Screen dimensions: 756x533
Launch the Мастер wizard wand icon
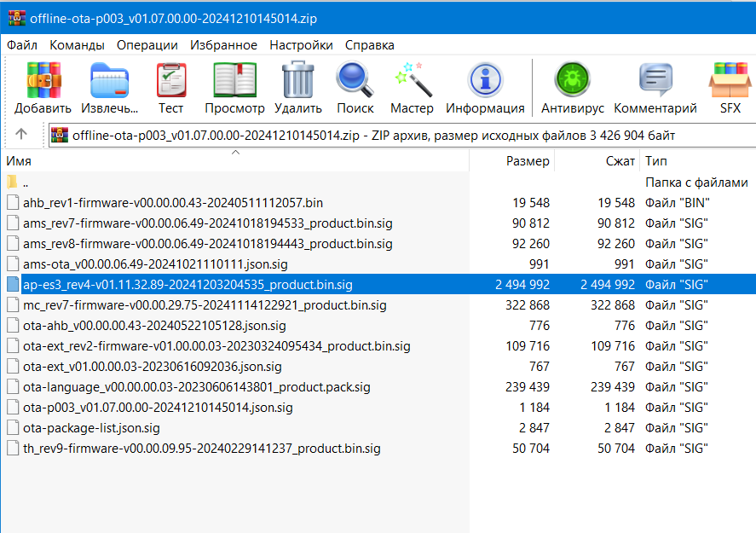[x=412, y=80]
